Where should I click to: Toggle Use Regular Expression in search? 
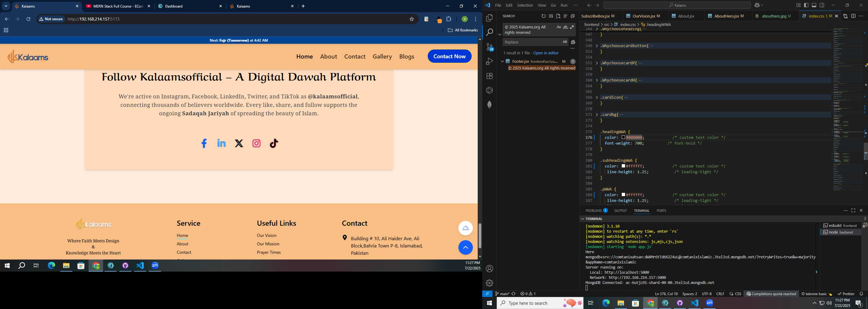coord(572,27)
